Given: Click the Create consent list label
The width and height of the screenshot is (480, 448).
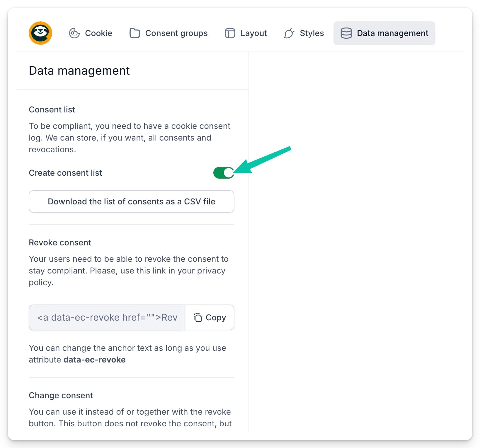Looking at the screenshot, I should [x=65, y=173].
